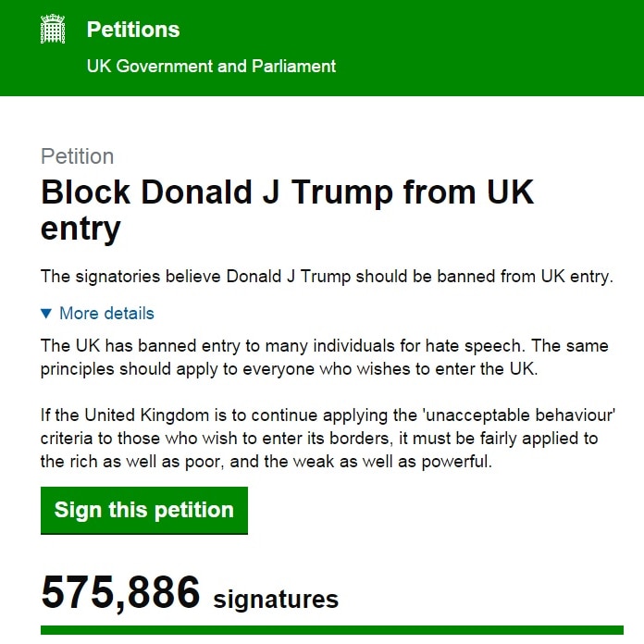The image size is (644, 644).
Task: Click the line 'principles should apply to everyone'
Action: pyautogui.click(x=289, y=369)
